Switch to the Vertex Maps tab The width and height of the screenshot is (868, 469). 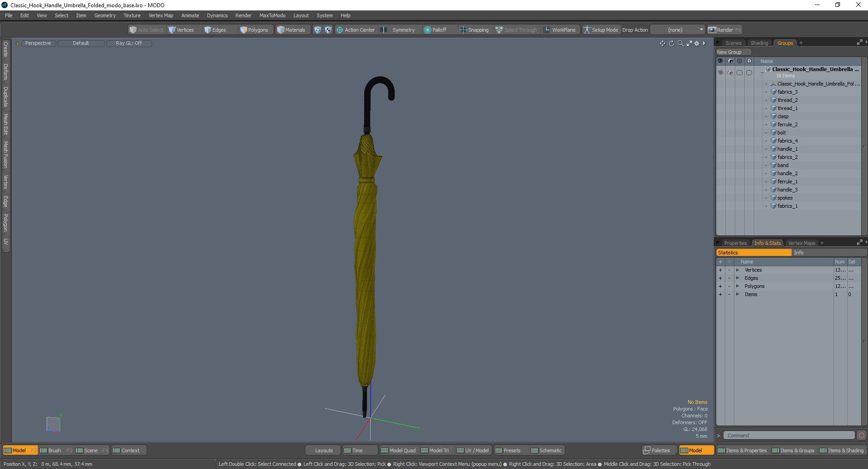(x=801, y=243)
